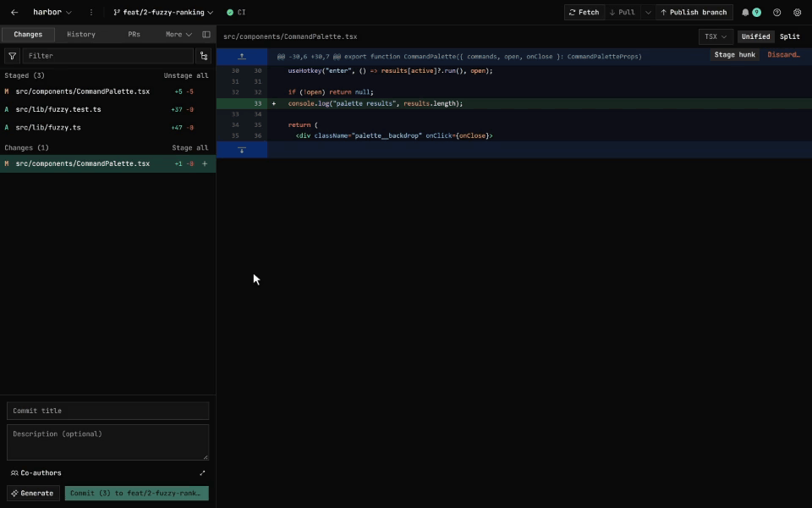The width and height of the screenshot is (812, 508).
Task: Click the A status badge of fuzzy.ts
Action: 7,128
